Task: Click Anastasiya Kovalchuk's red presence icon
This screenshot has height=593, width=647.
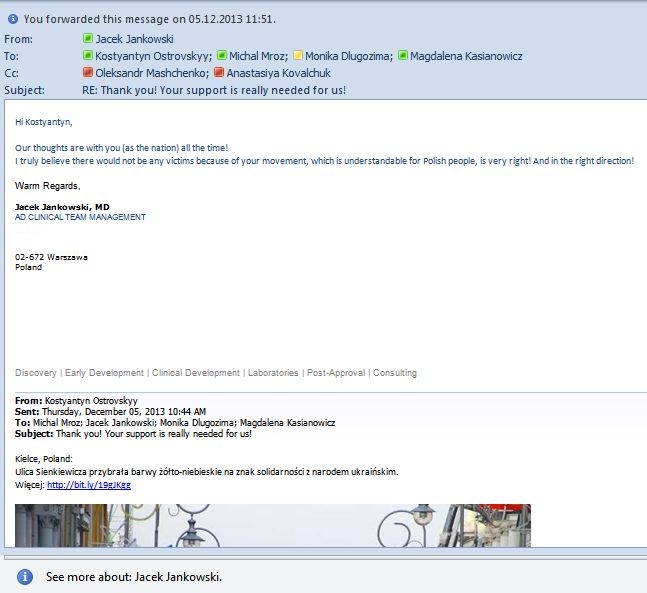Action: tap(219, 73)
